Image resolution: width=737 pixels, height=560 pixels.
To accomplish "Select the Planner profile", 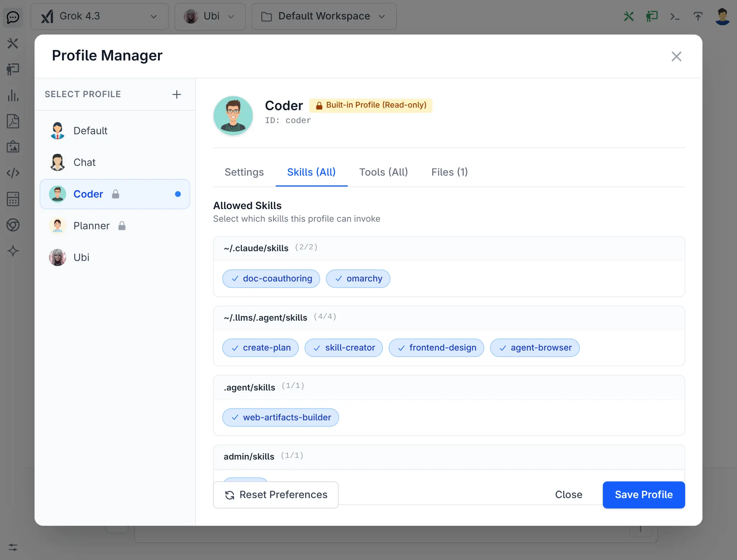I will point(115,226).
